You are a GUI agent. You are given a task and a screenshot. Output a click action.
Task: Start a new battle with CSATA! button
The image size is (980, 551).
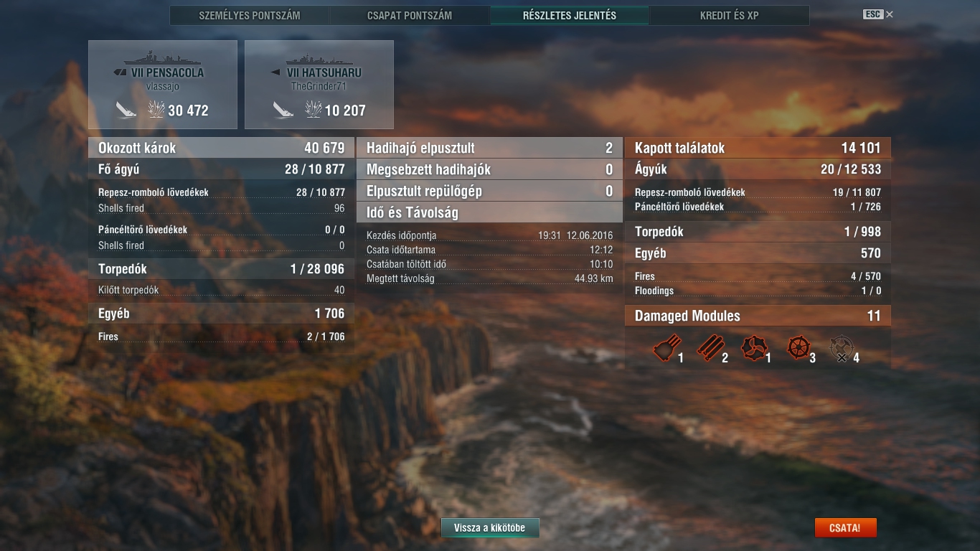(845, 528)
